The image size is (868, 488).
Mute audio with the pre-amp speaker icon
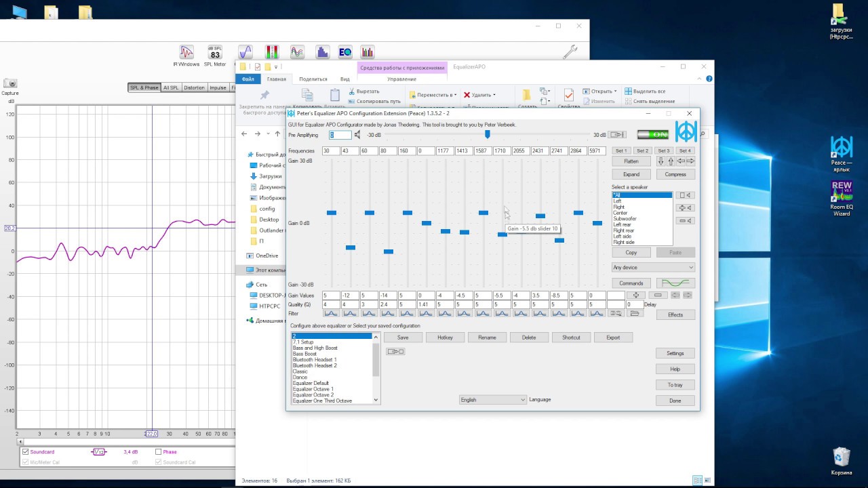pos(357,135)
